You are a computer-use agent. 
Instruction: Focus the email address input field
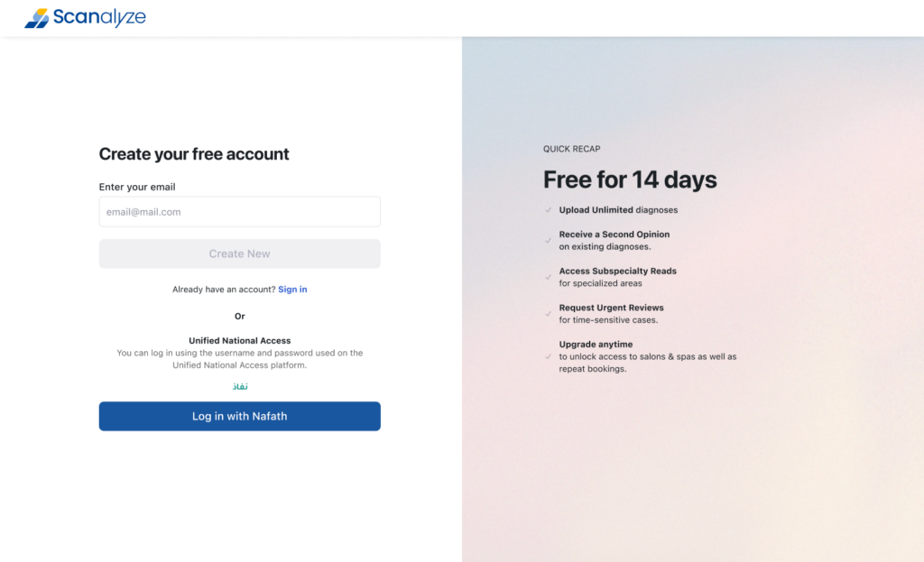click(x=239, y=212)
